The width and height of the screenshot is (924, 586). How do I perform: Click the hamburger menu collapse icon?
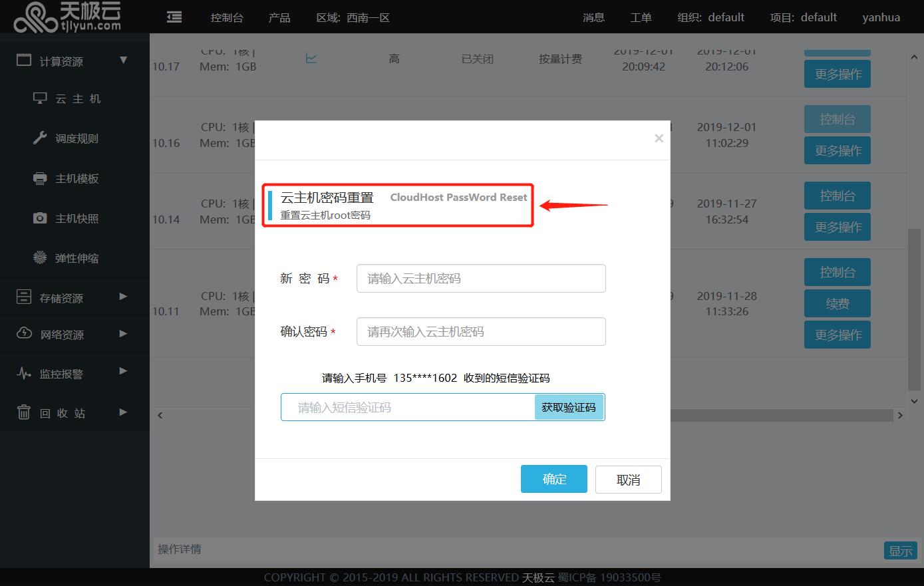tap(174, 17)
